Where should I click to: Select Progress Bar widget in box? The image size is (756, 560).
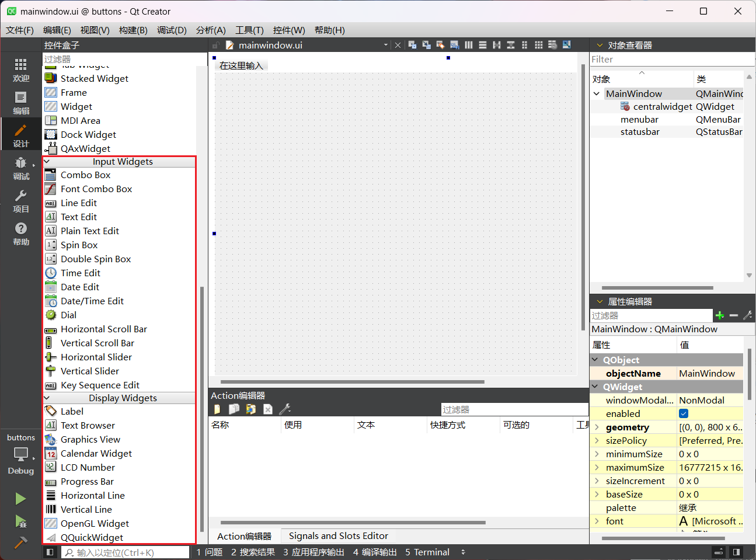(x=87, y=482)
